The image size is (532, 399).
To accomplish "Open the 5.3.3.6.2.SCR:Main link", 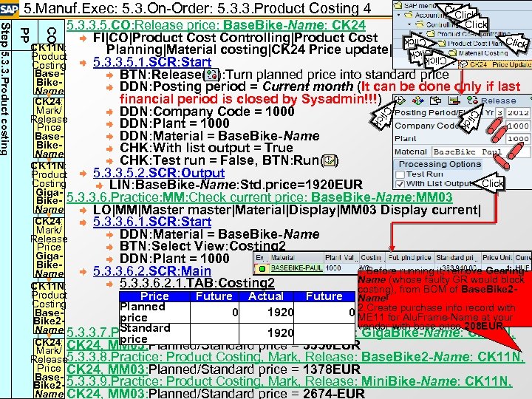I will tap(152, 271).
